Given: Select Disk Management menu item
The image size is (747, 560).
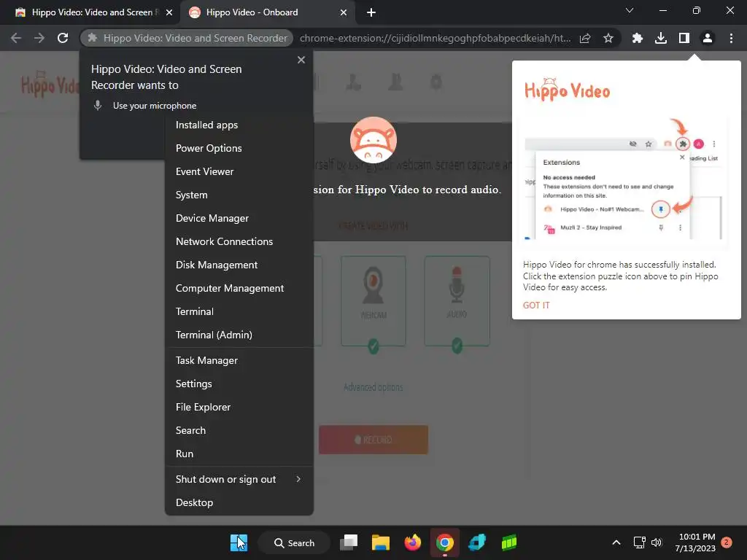Looking at the screenshot, I should click(239, 265).
